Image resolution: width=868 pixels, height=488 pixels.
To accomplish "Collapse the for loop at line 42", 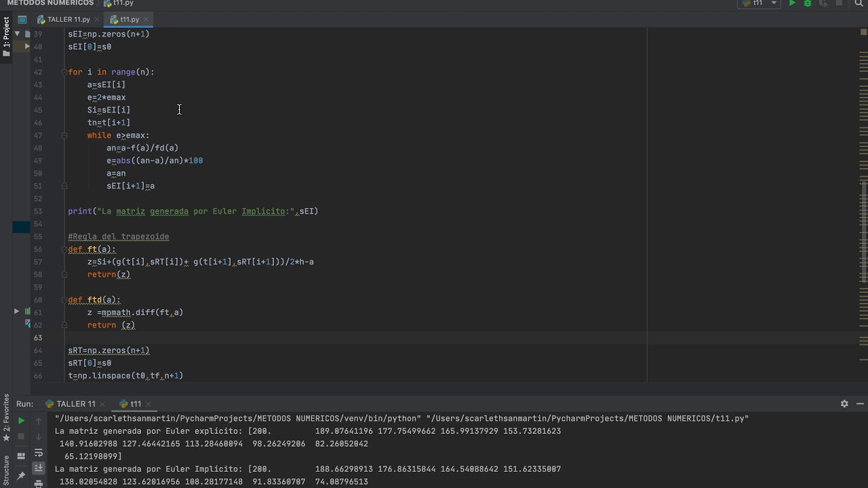I will [64, 72].
